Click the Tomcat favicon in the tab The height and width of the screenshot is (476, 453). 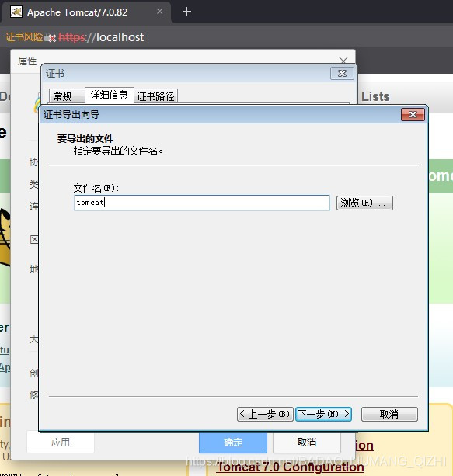[x=16, y=12]
